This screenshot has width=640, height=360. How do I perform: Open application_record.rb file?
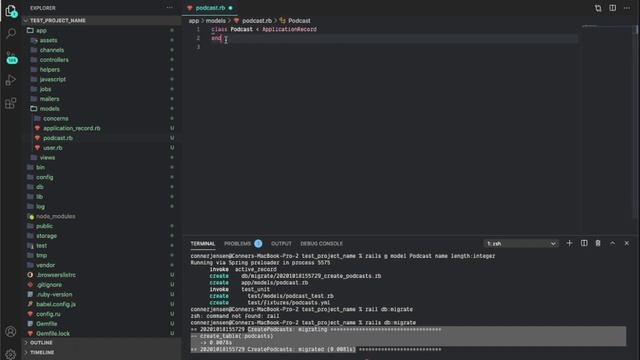coord(71,128)
